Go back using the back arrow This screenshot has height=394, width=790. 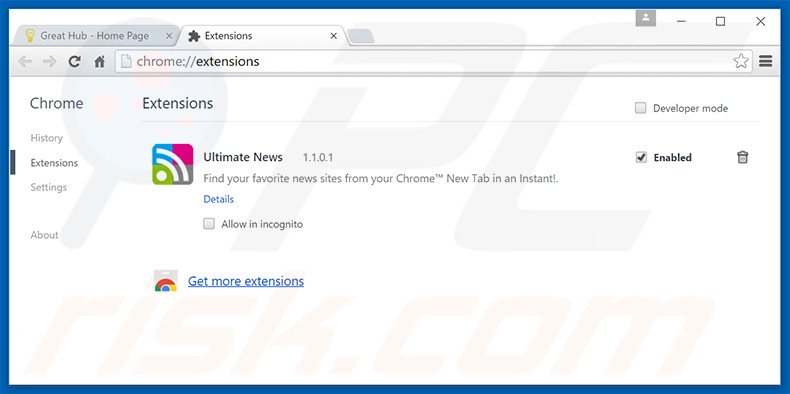[25, 61]
